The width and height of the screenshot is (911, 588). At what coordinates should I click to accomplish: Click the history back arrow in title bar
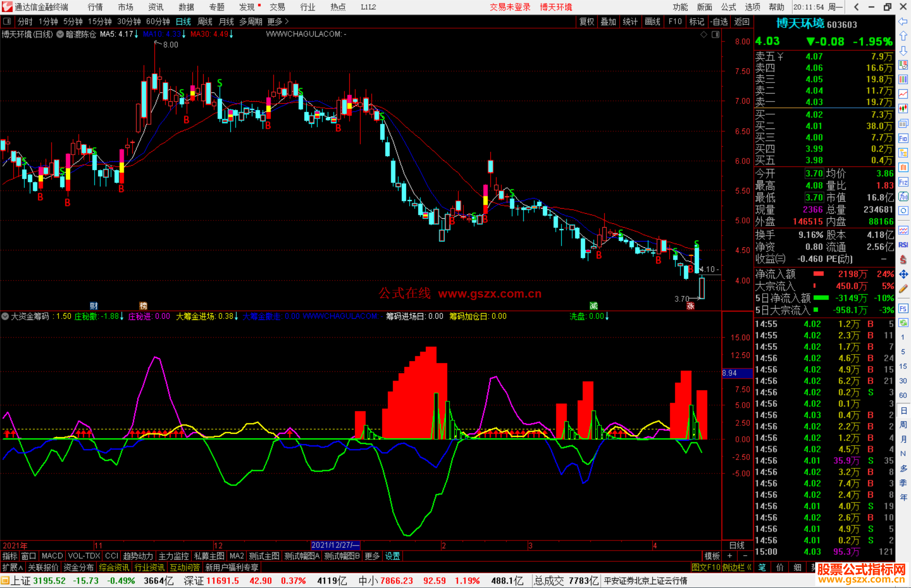pos(856,7)
